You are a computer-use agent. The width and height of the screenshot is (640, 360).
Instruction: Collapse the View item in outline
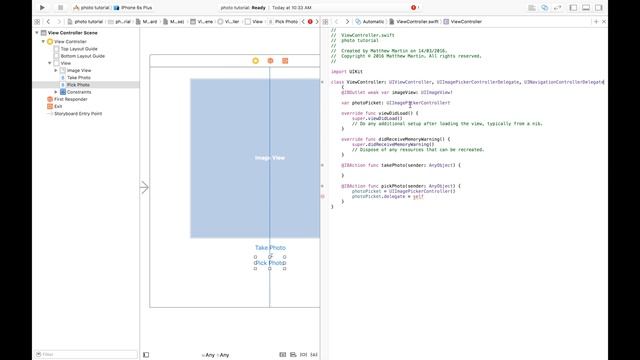50,63
